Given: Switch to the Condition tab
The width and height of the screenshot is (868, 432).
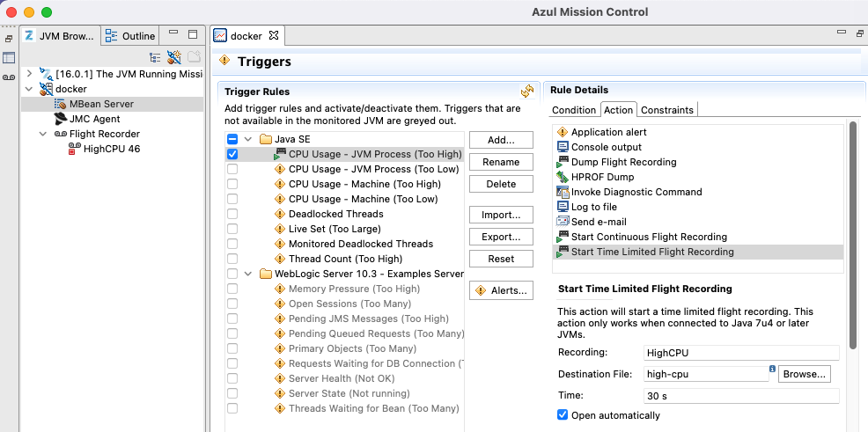Looking at the screenshot, I should (574, 110).
